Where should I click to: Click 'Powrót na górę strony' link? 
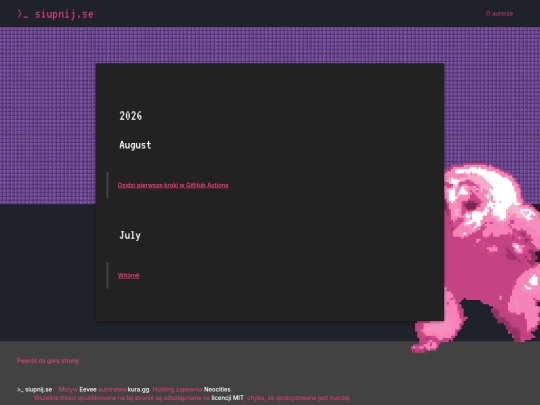coord(48,361)
